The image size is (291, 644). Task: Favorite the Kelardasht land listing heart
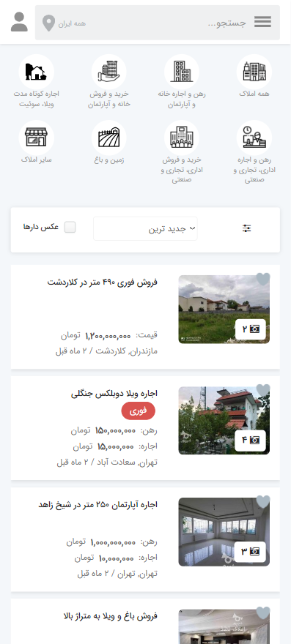click(263, 279)
